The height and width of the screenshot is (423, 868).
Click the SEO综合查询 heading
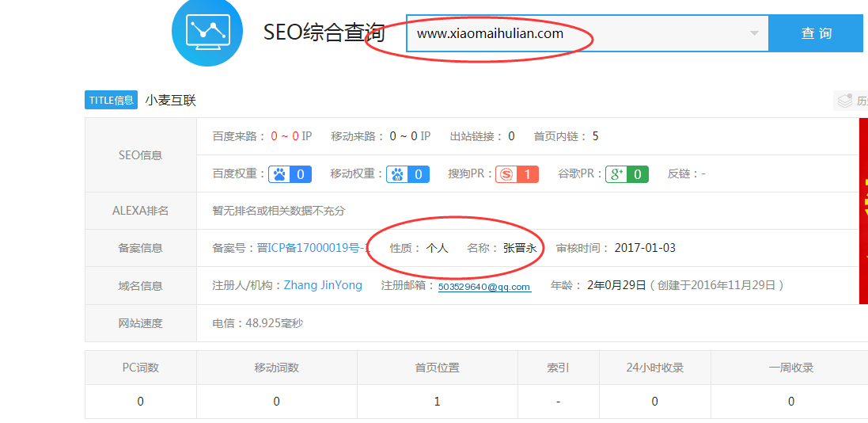coord(324,32)
